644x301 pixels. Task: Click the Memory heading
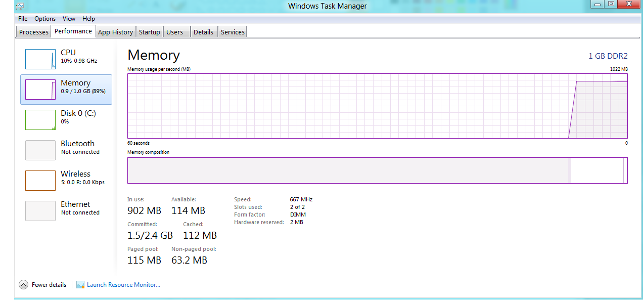(x=154, y=55)
